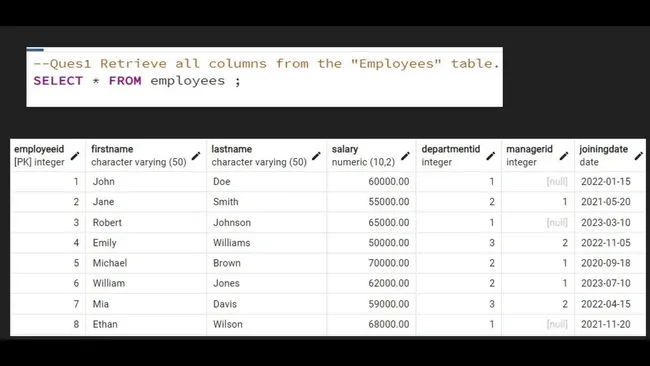Click the lastname cell Wilson
Viewport: 650px width, 366px height.
(267, 325)
